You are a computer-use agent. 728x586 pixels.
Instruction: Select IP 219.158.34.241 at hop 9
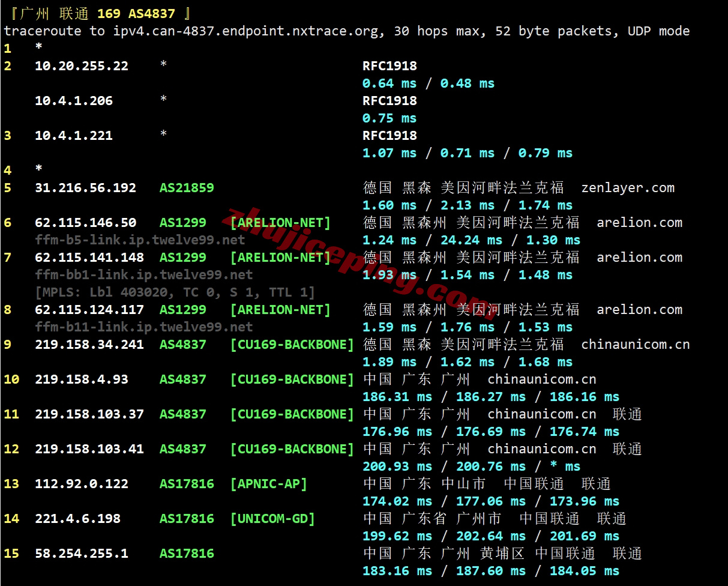tap(89, 345)
